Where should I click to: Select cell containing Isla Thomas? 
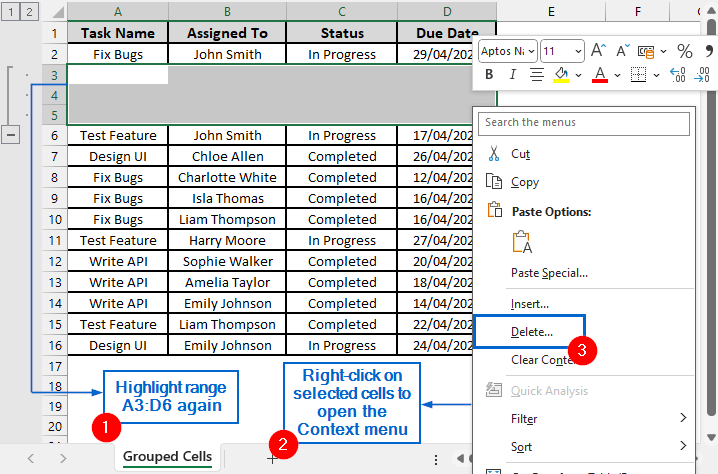(x=227, y=198)
